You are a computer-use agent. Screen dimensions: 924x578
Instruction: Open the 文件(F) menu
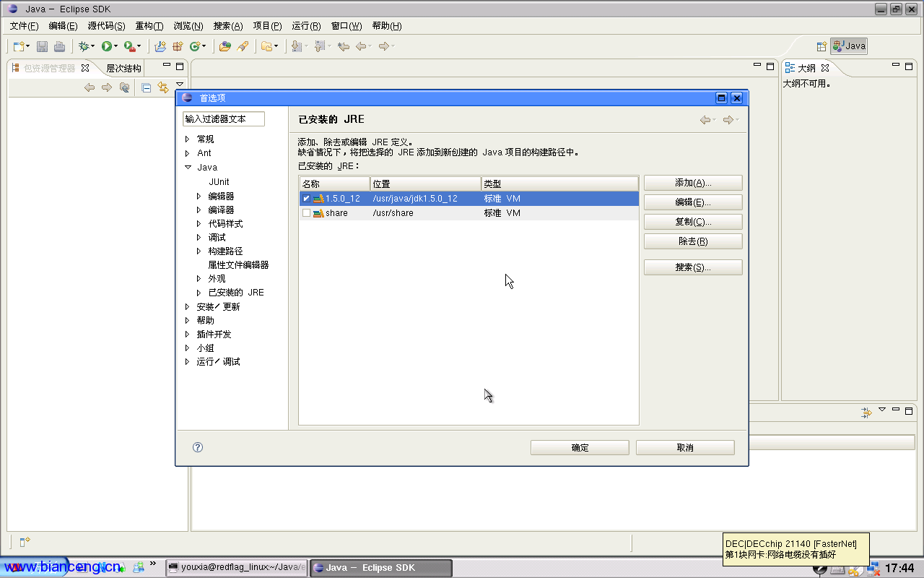pyautogui.click(x=24, y=26)
